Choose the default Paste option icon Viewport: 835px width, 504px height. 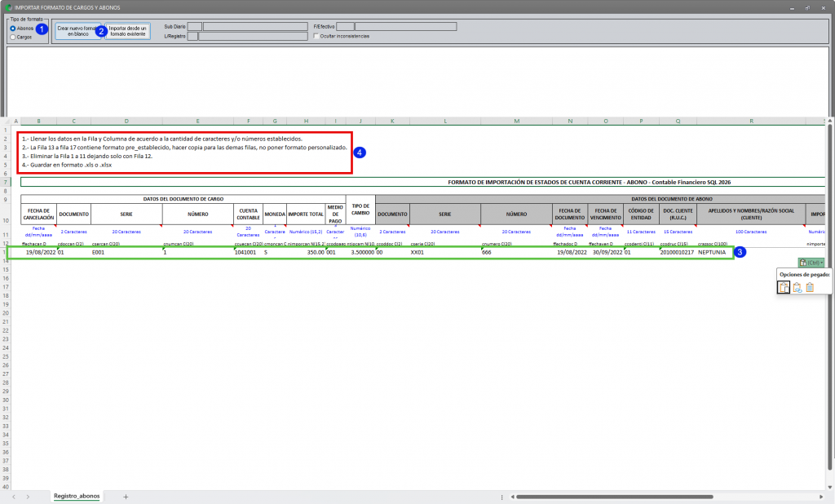click(784, 288)
